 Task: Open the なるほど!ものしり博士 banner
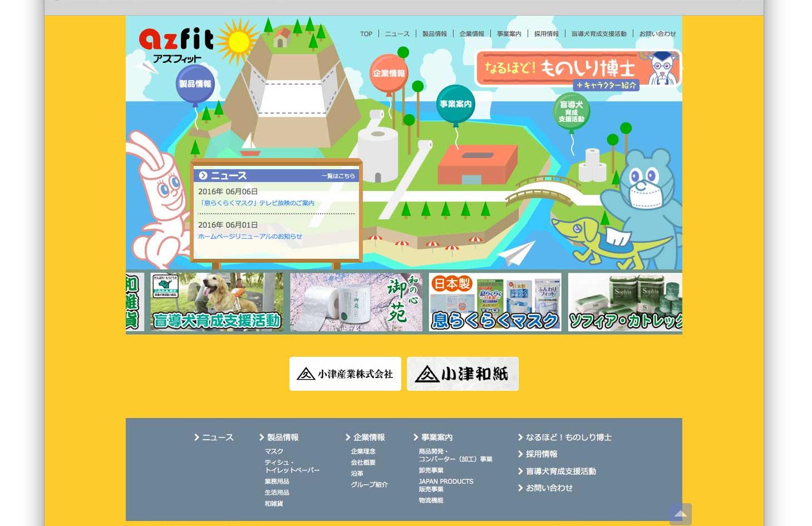coord(578,70)
